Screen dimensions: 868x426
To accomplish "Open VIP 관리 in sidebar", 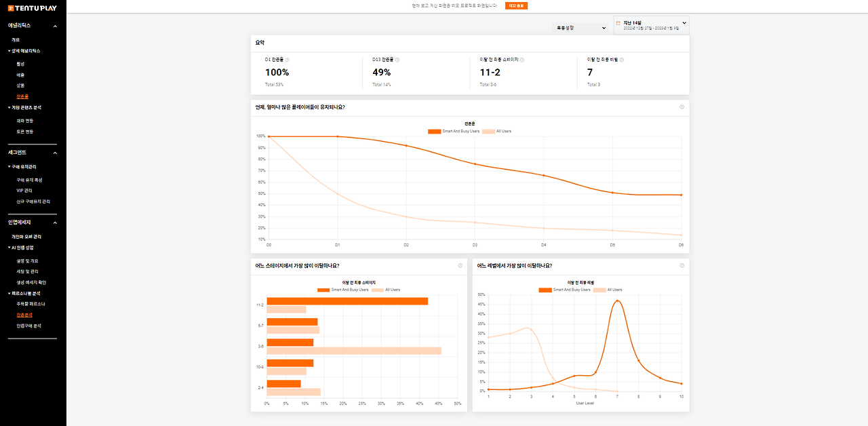I will (24, 191).
